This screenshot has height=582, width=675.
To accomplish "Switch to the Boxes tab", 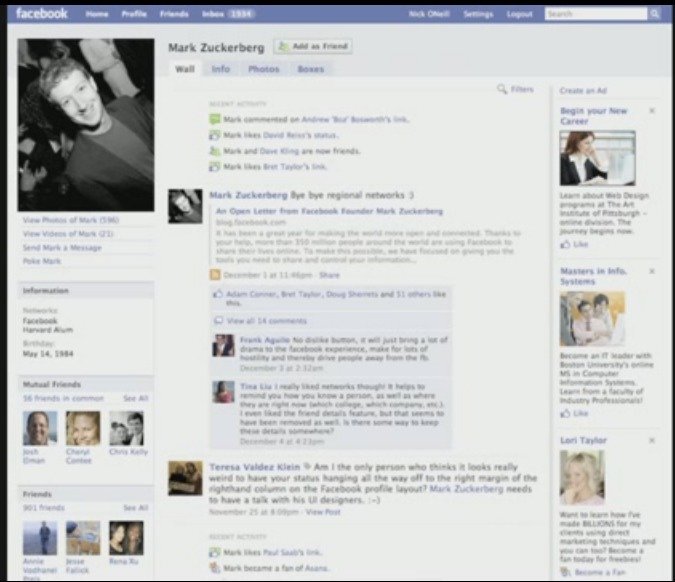I will pyautogui.click(x=310, y=69).
